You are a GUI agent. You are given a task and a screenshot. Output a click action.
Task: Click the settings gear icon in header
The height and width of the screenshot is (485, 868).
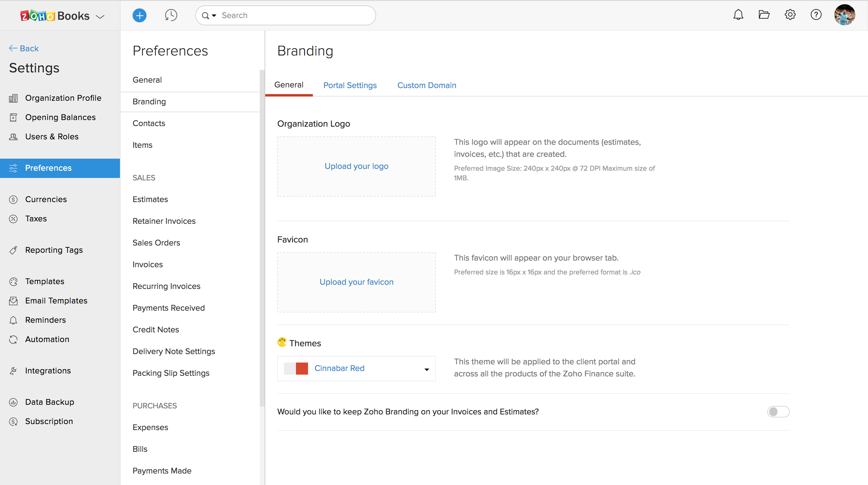[790, 14]
